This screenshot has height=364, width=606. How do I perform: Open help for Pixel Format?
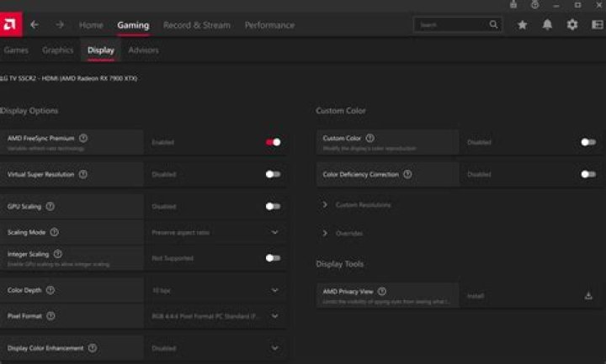click(50, 316)
